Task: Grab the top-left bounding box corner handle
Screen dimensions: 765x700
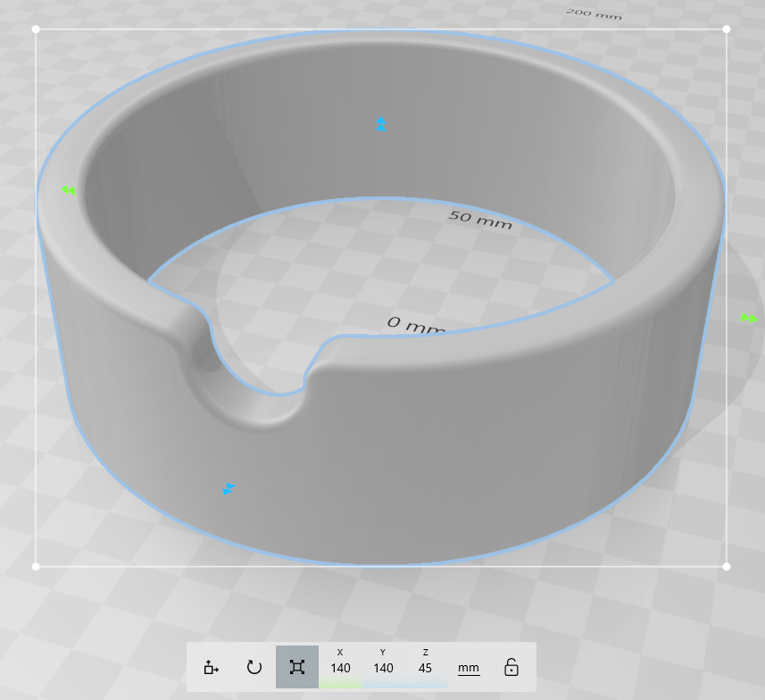Action: (x=36, y=29)
